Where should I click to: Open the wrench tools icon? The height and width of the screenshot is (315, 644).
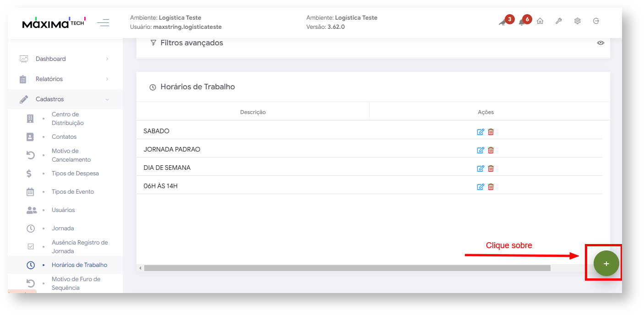(558, 21)
